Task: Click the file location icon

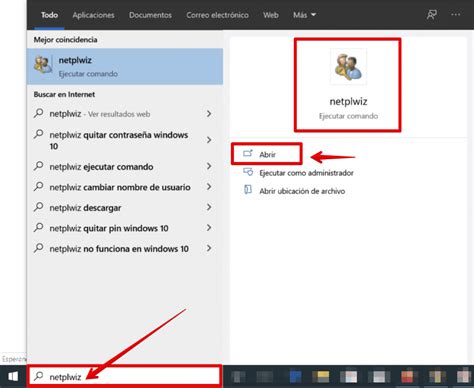Action: tap(248, 190)
